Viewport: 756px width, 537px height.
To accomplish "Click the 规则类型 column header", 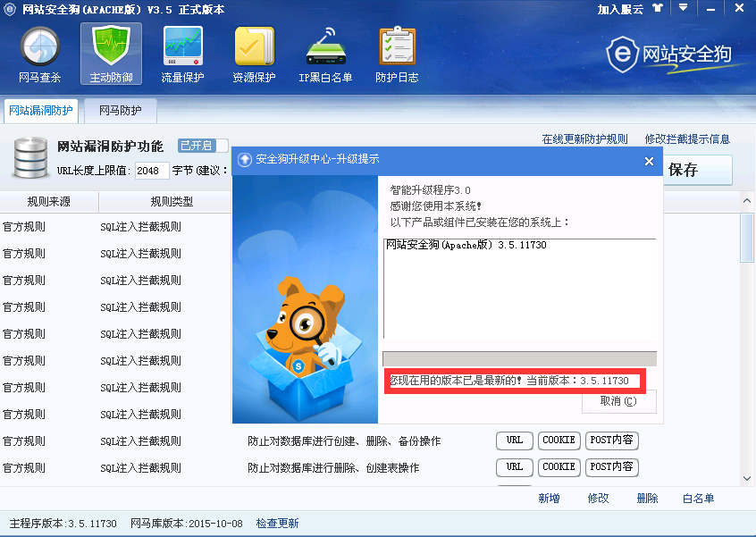I will [x=172, y=202].
